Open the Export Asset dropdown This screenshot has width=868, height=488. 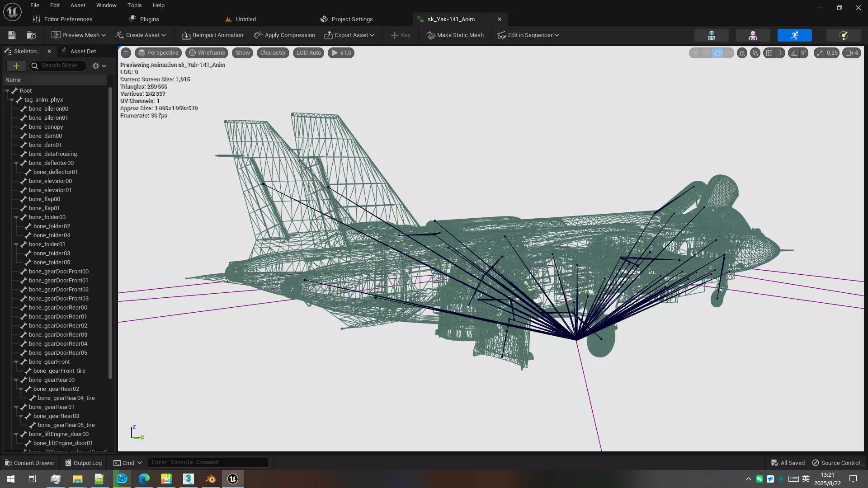point(349,35)
